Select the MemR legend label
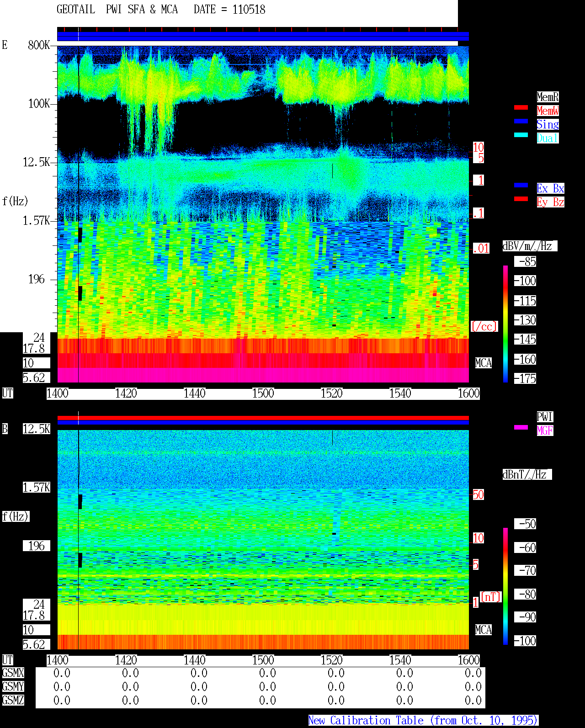 (548, 97)
